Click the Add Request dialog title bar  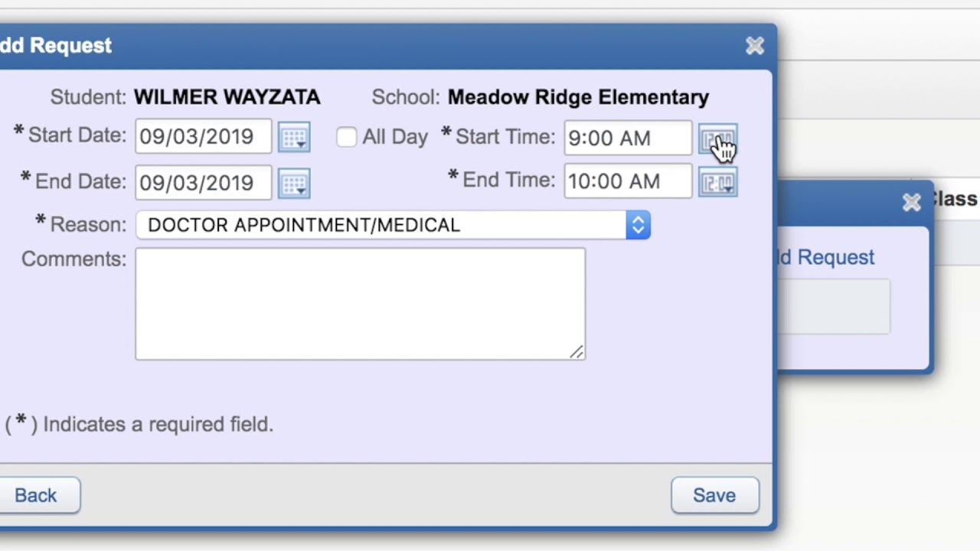coord(383,46)
